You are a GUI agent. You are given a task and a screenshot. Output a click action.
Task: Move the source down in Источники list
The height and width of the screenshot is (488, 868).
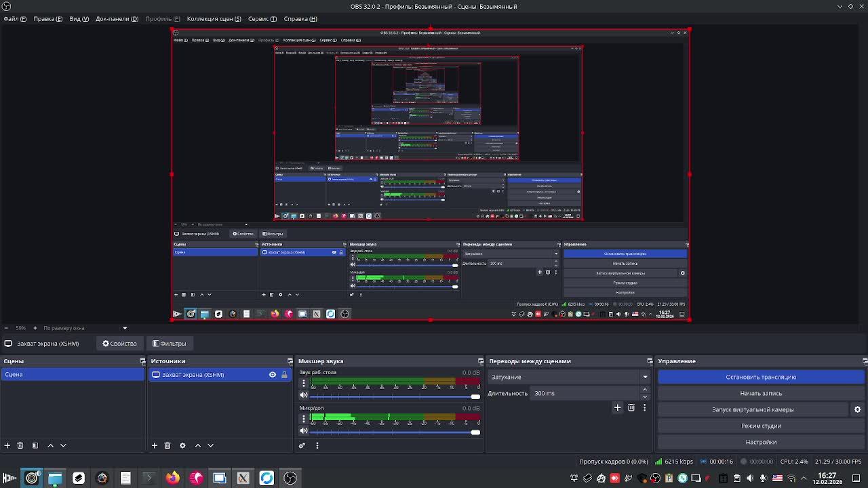[x=210, y=445]
